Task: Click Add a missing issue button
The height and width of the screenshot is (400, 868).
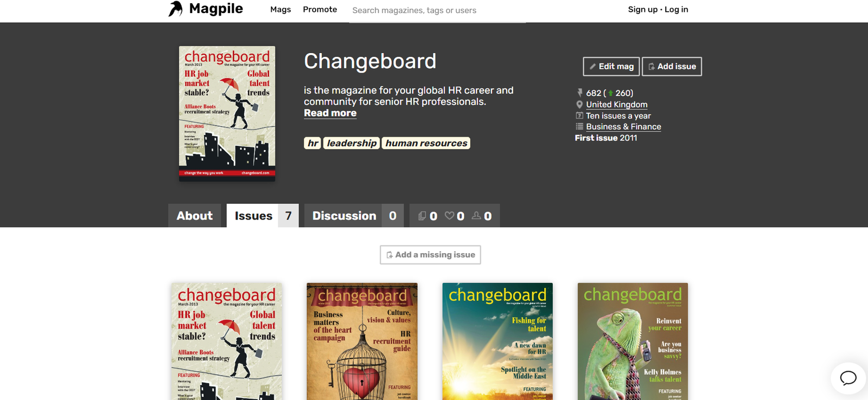Action: (x=430, y=255)
